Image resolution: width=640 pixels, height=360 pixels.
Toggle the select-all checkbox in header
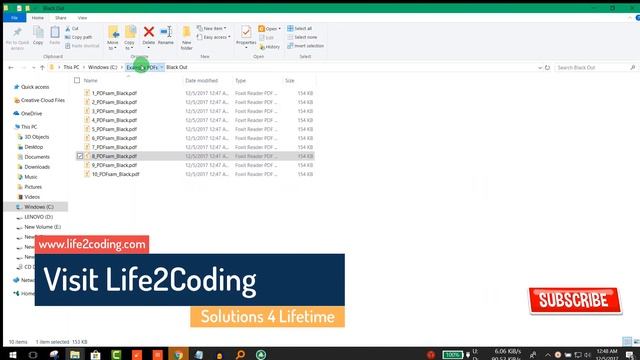pos(77,80)
